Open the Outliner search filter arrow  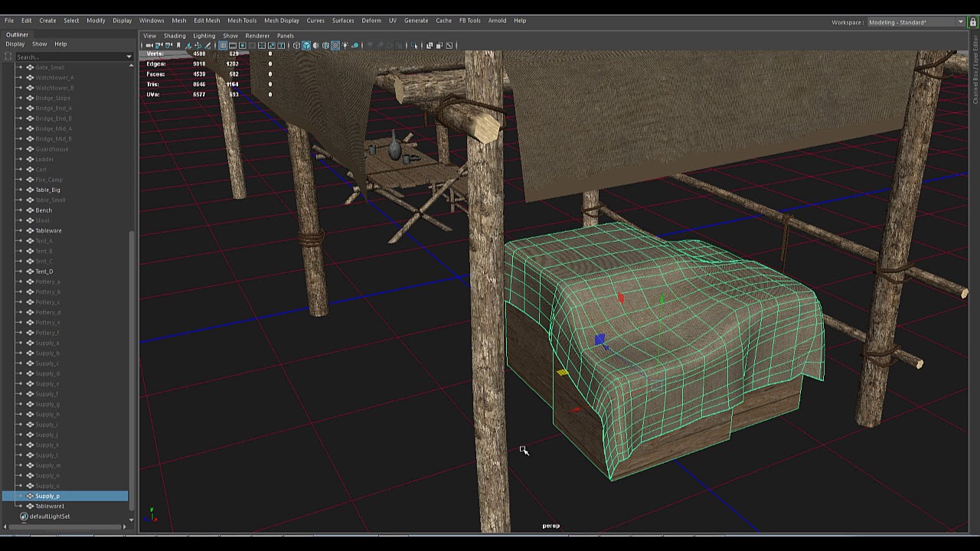pyautogui.click(x=129, y=57)
